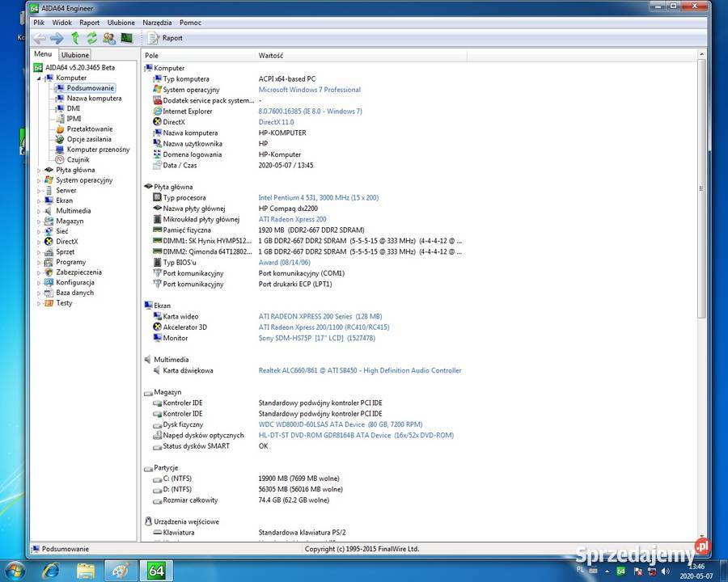Switch to the Ulubione tab

pyautogui.click(x=74, y=55)
